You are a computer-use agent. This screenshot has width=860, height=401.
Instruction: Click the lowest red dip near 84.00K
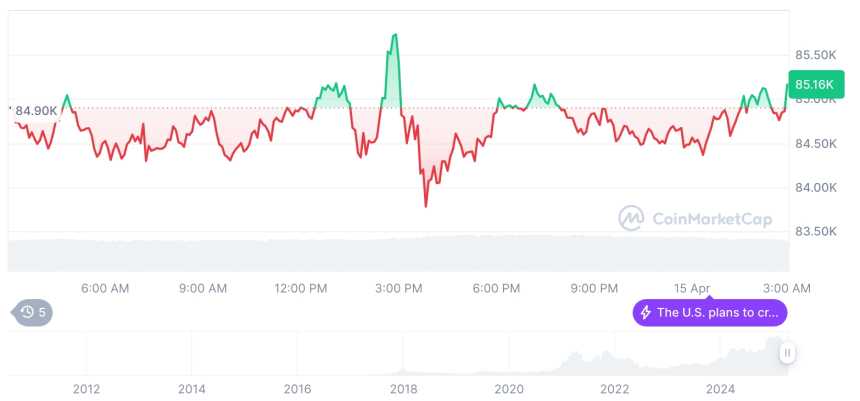coord(426,205)
